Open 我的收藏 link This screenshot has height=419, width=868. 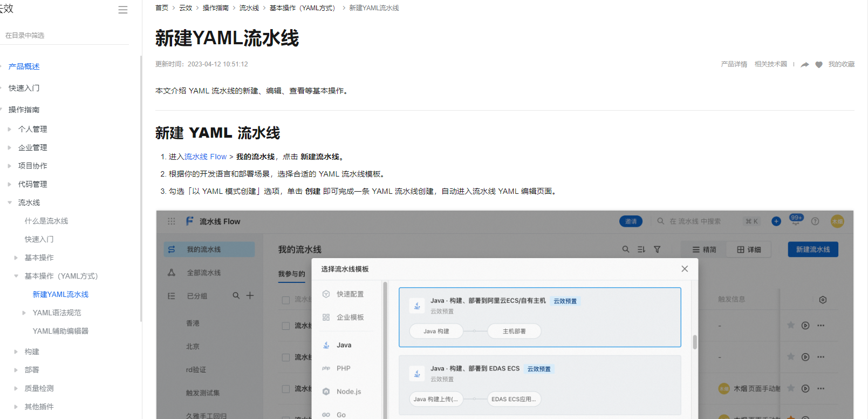pos(842,64)
